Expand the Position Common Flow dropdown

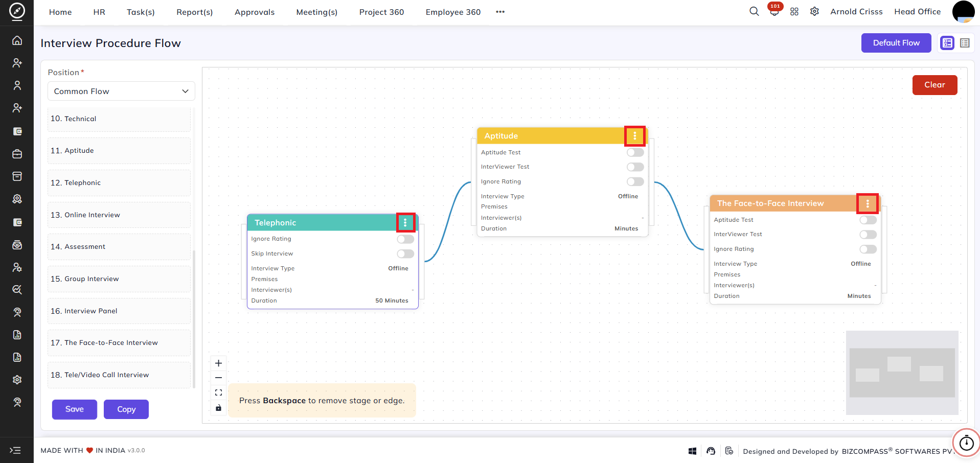click(121, 91)
